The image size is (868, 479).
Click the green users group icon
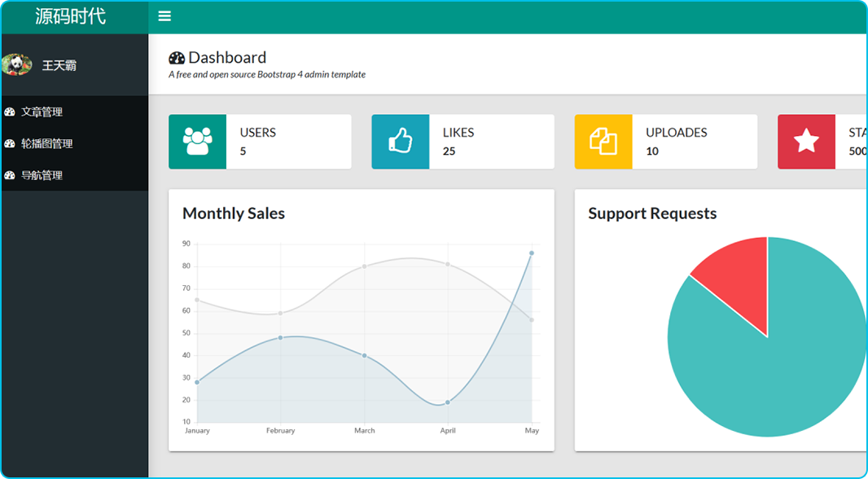197,142
